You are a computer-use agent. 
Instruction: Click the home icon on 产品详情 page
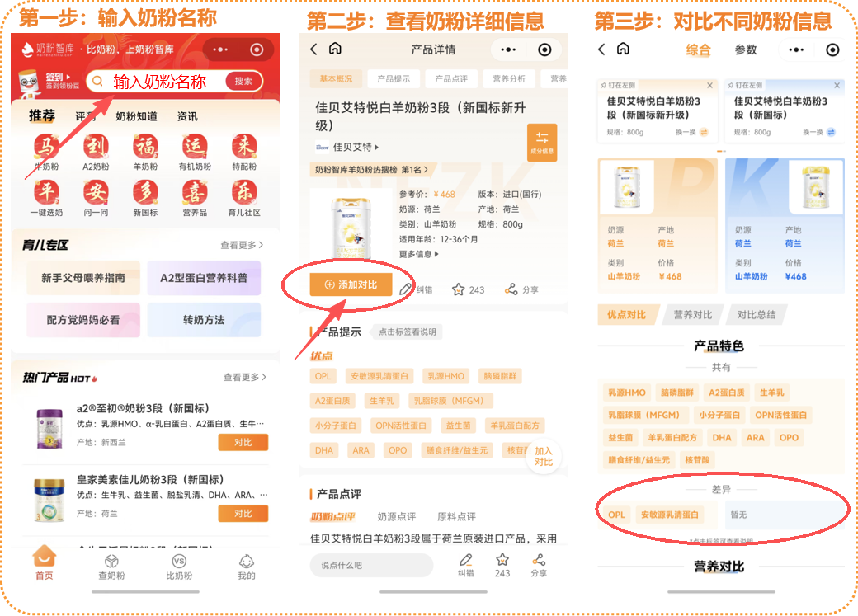pyautogui.click(x=335, y=49)
